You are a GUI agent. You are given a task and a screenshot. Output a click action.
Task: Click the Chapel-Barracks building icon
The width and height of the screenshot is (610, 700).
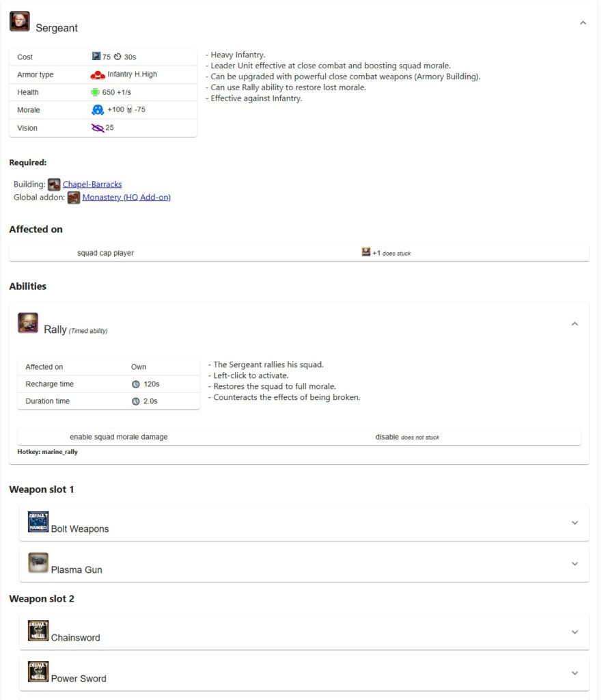coord(54,184)
